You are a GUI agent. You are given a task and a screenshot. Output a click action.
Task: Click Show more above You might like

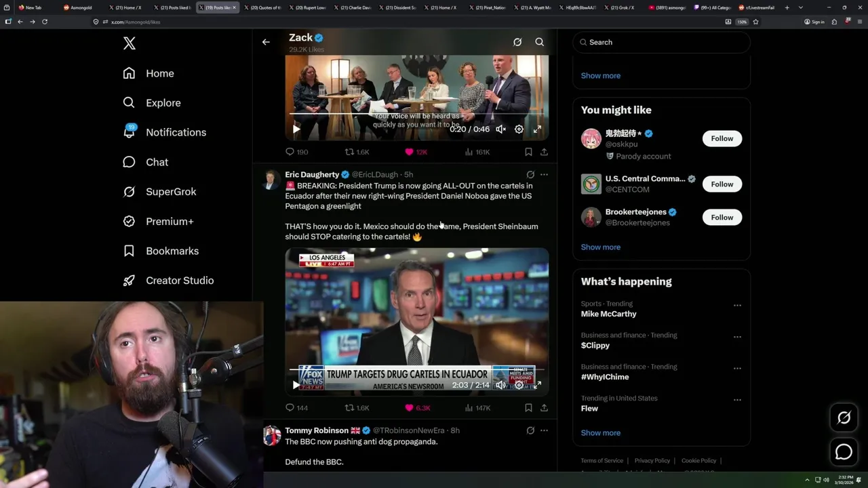coord(601,76)
